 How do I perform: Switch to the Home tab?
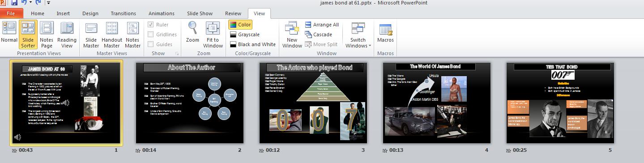click(38, 13)
